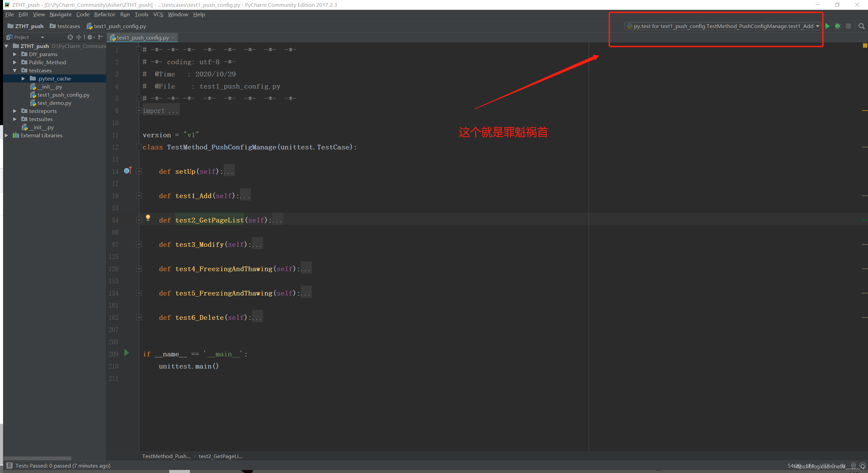The width and height of the screenshot is (868, 473).
Task: Select the test1_push_config.py editor tab
Action: pos(143,38)
